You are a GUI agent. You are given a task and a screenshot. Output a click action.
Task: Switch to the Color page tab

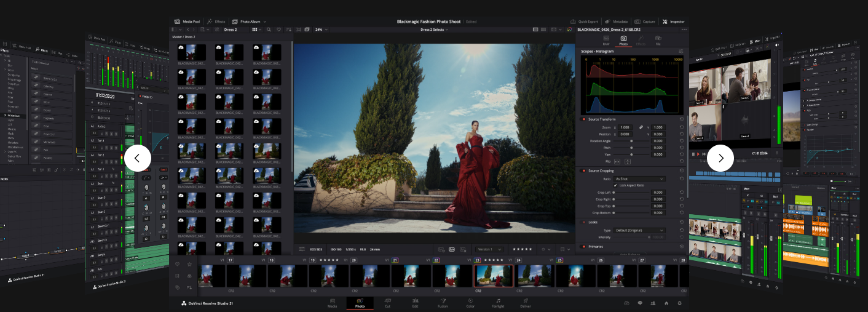pyautogui.click(x=470, y=303)
